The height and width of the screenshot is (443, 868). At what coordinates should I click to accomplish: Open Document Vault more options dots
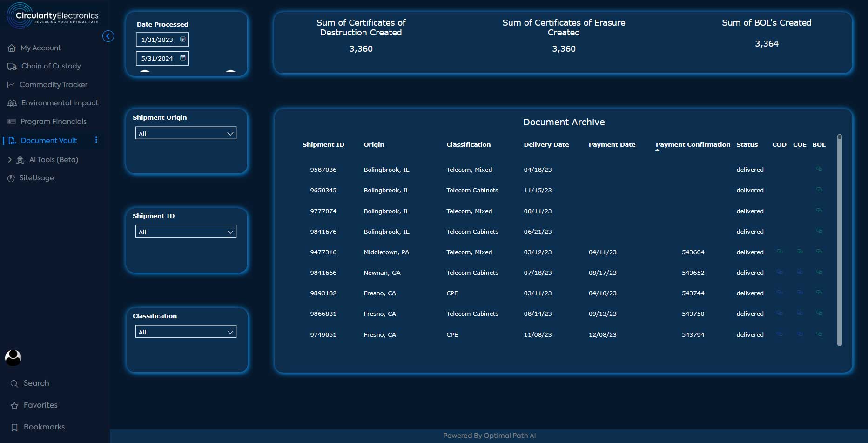click(96, 140)
